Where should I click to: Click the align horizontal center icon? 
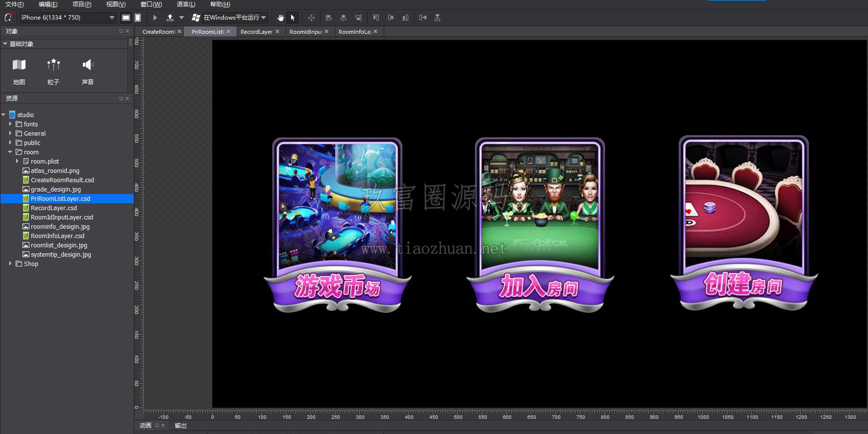click(343, 18)
